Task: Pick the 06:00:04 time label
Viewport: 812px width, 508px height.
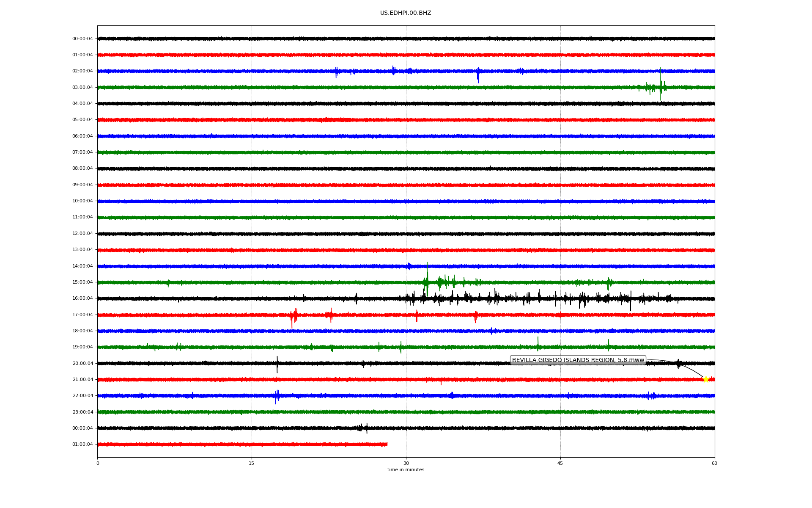Action: pyautogui.click(x=82, y=136)
